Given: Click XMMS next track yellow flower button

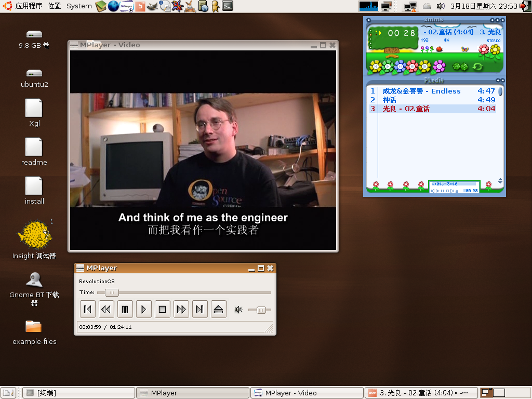Looking at the screenshot, I should click(424, 66).
